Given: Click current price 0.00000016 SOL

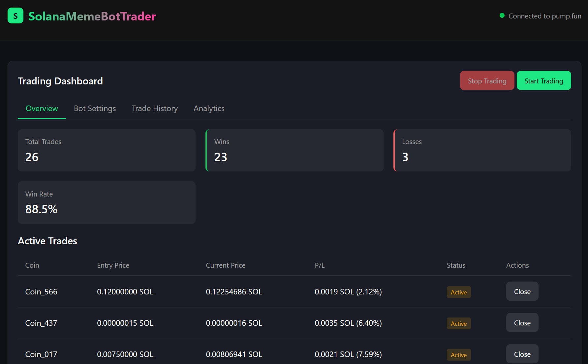Looking at the screenshot, I should (x=234, y=323).
